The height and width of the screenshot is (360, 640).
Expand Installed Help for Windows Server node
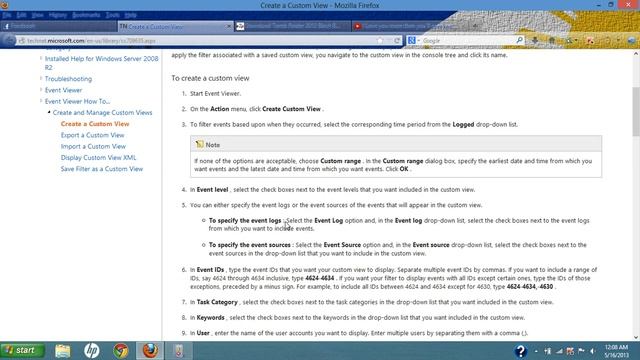(41, 58)
